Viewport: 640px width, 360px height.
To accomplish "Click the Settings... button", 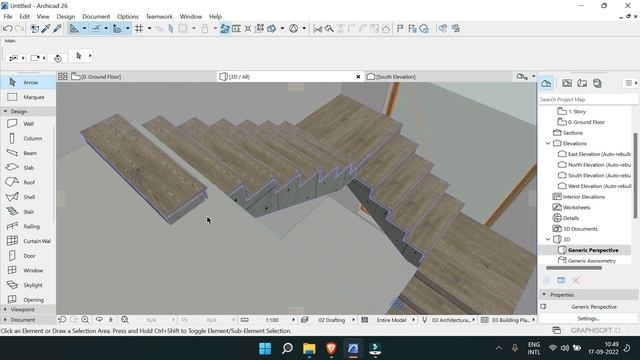I will (588, 318).
